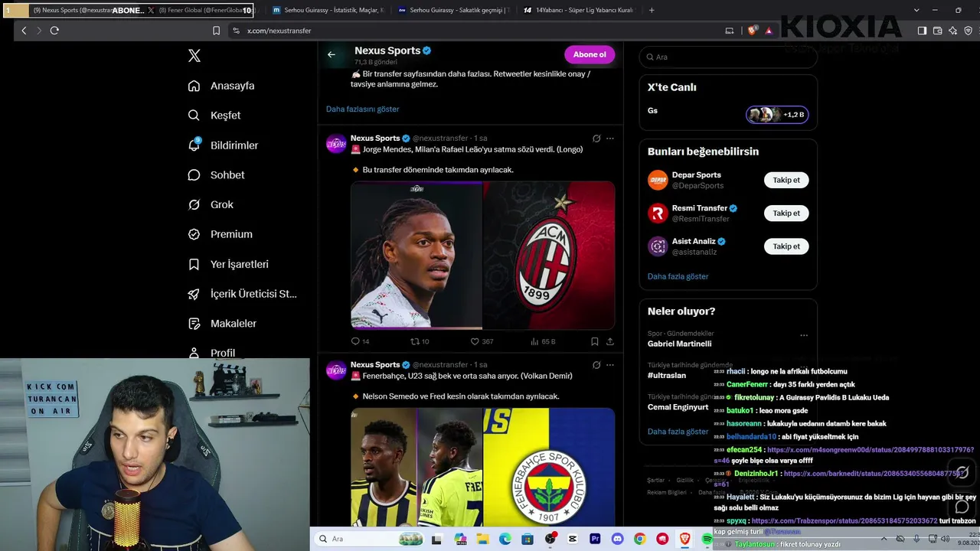Open Resmi Transfer profile avatar
The image size is (980, 551).
pos(658,214)
